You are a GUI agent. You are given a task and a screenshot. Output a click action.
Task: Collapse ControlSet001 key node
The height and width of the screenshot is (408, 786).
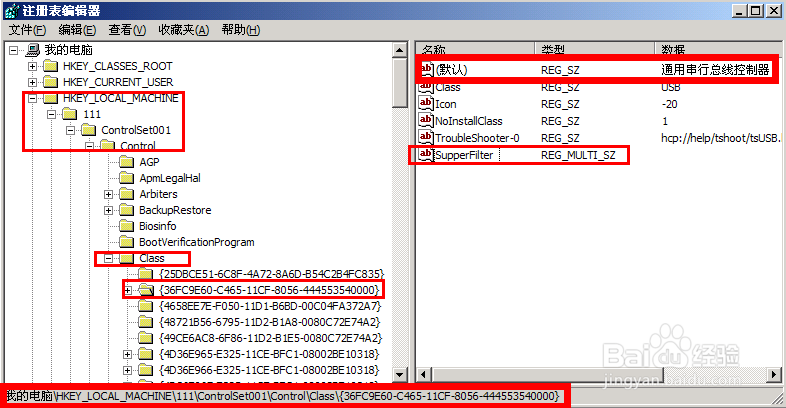pos(71,130)
